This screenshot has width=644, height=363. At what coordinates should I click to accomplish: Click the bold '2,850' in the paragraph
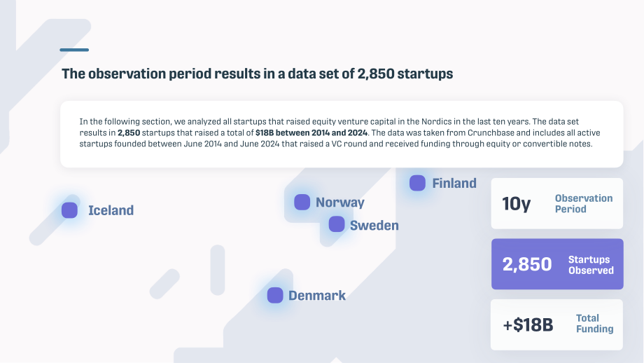(129, 132)
